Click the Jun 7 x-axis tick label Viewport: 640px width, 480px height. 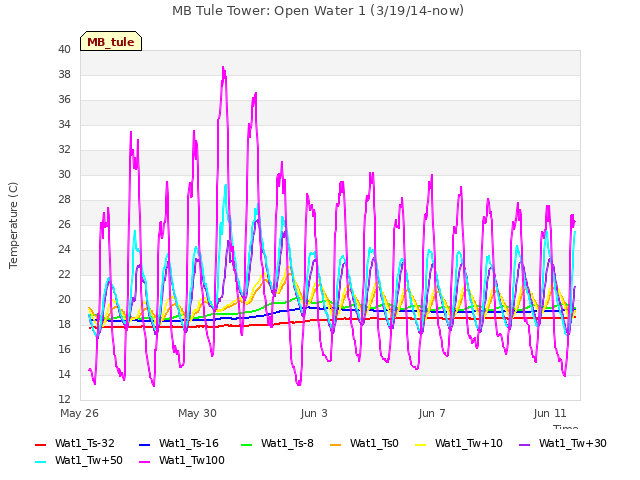pos(432,413)
